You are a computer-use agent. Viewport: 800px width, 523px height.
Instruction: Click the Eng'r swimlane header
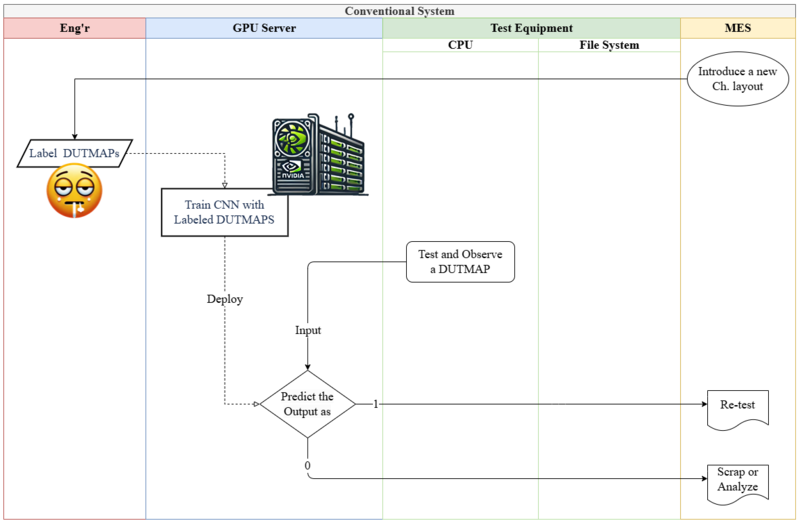coord(75,29)
